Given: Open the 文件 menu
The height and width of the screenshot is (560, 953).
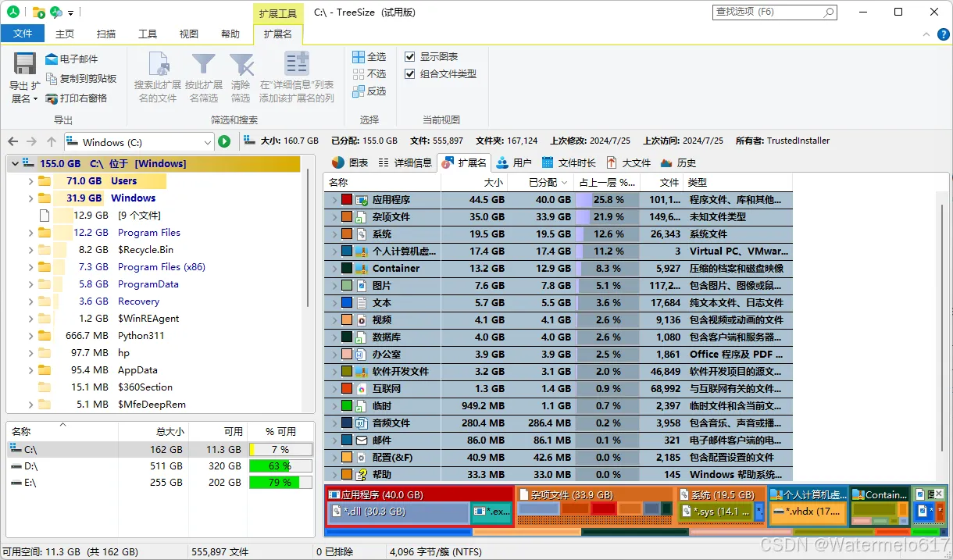Looking at the screenshot, I should (23, 34).
